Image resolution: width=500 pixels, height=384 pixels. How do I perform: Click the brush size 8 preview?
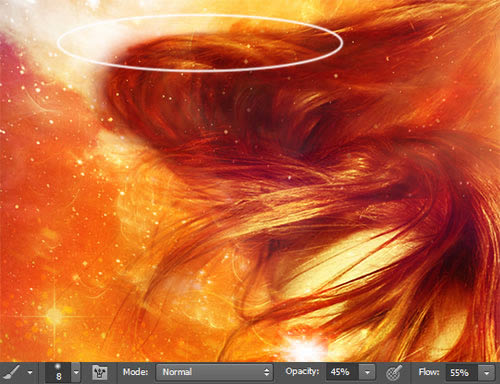[58, 372]
